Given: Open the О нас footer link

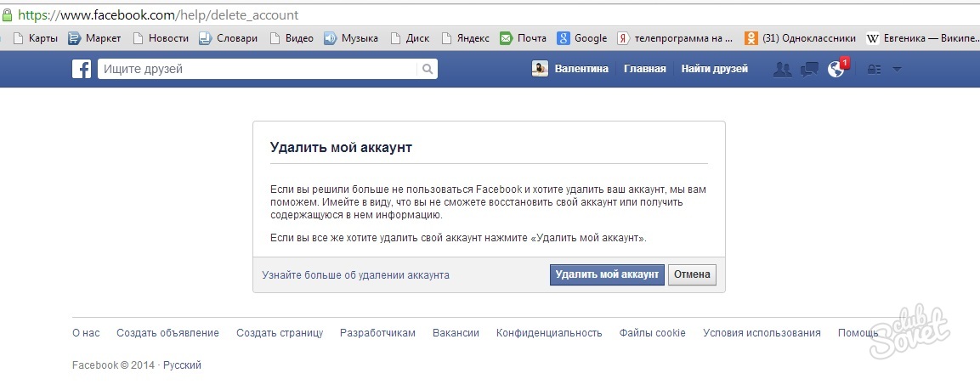Looking at the screenshot, I should pos(86,333).
